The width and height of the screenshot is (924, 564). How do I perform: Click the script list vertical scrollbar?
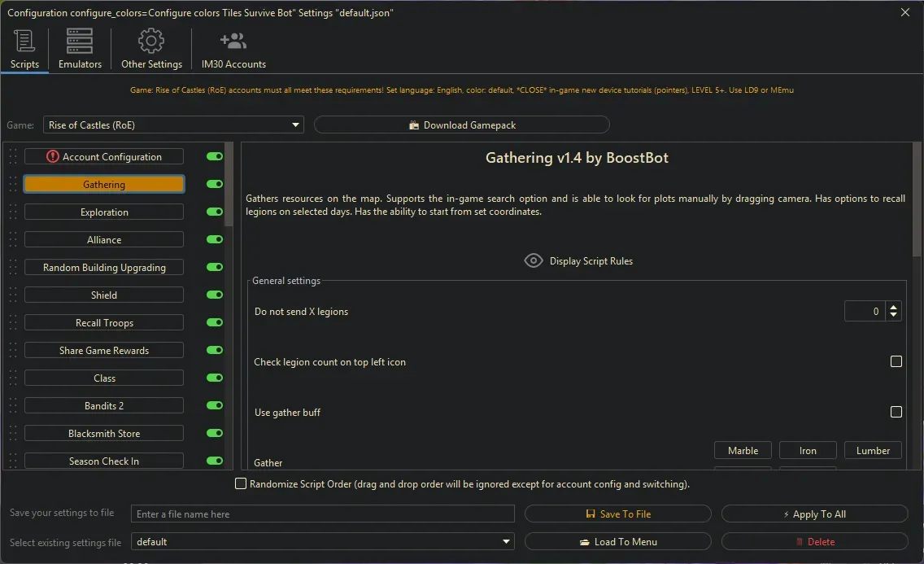point(229,185)
